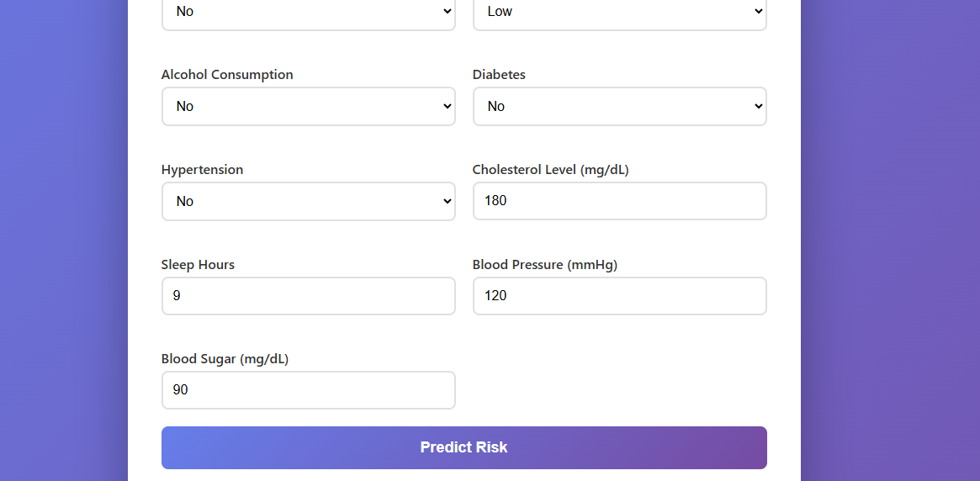Click the chevron arrow of the Diabetes dropdown

coord(758,107)
